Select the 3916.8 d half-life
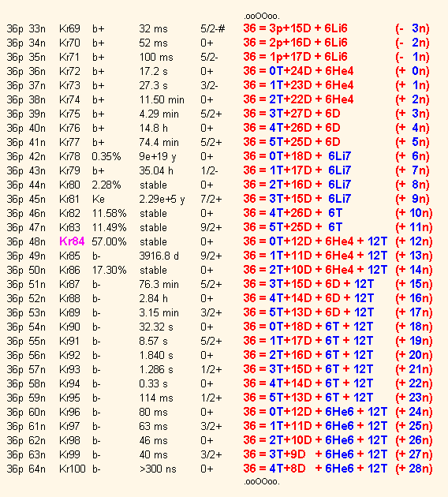Screen dimensions: 448x497 click(159, 256)
